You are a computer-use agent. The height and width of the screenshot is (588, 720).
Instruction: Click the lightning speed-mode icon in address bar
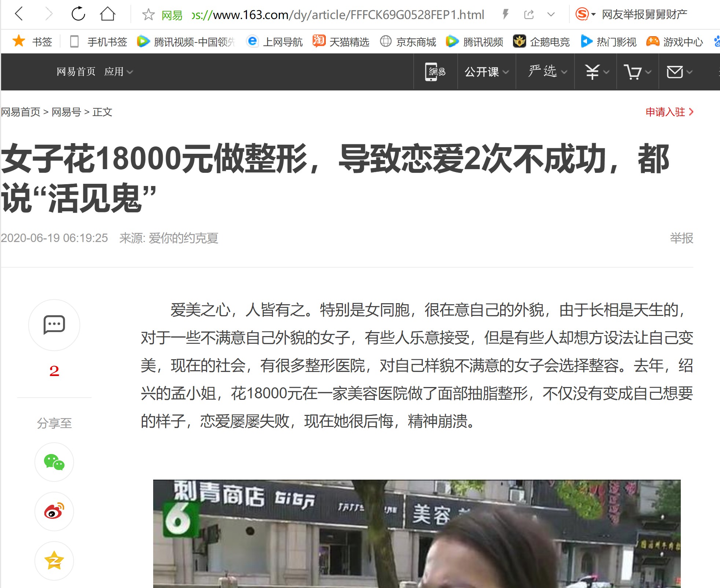tap(505, 15)
